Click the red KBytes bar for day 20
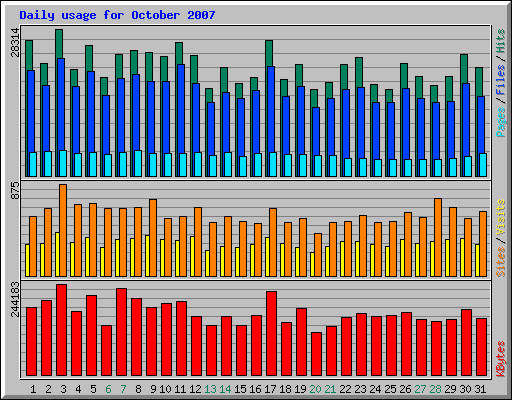The height and width of the screenshot is (400, 512). click(316, 354)
